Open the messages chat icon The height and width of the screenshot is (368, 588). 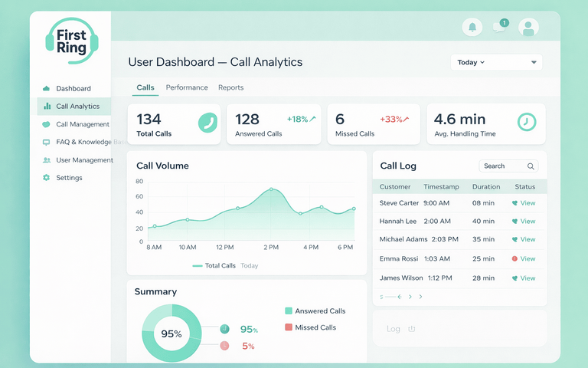pos(500,28)
